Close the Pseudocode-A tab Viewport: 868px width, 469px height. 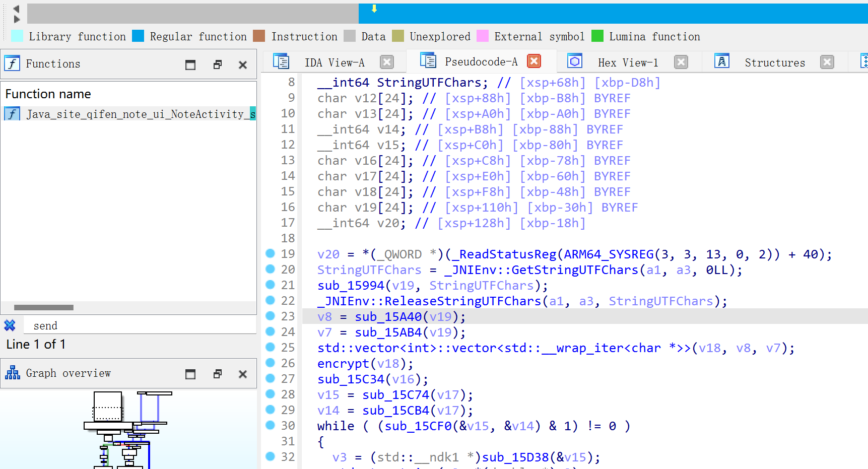[x=534, y=61]
